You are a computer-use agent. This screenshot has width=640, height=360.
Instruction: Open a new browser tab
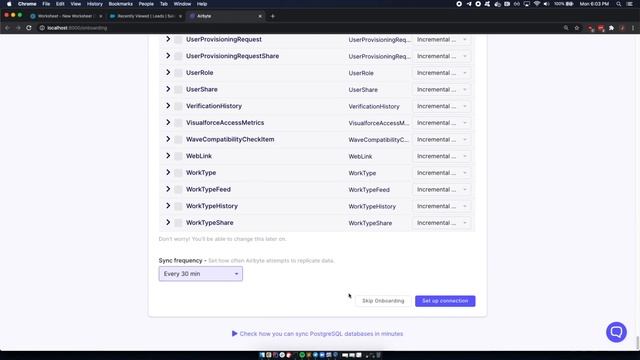[x=273, y=16]
